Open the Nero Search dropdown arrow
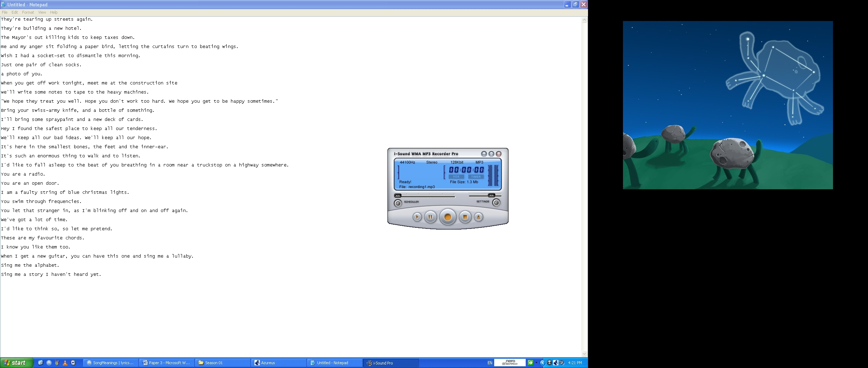The height and width of the screenshot is (368, 868). [536, 363]
